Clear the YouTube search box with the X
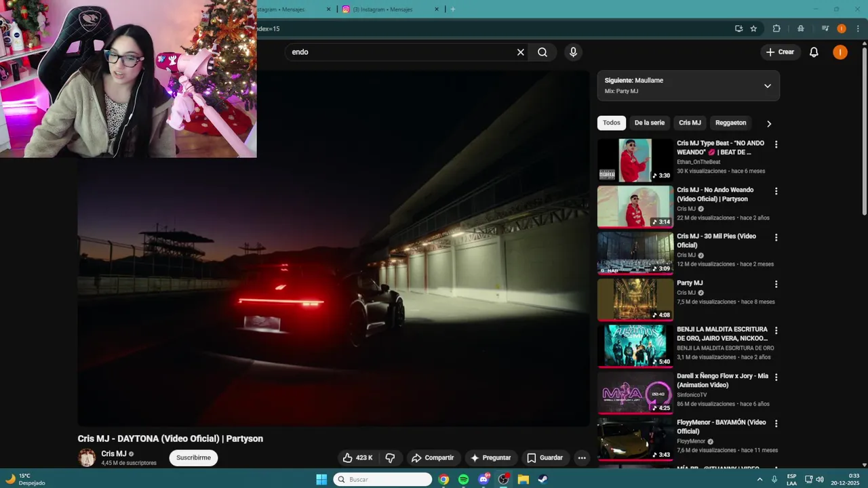 pos(521,52)
